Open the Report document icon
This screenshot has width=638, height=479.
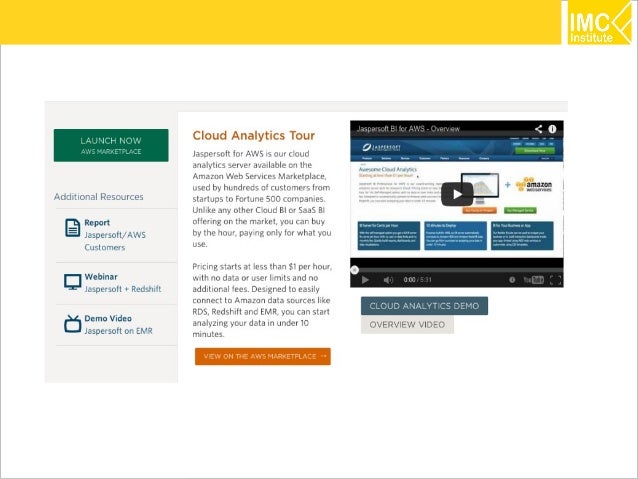72,227
